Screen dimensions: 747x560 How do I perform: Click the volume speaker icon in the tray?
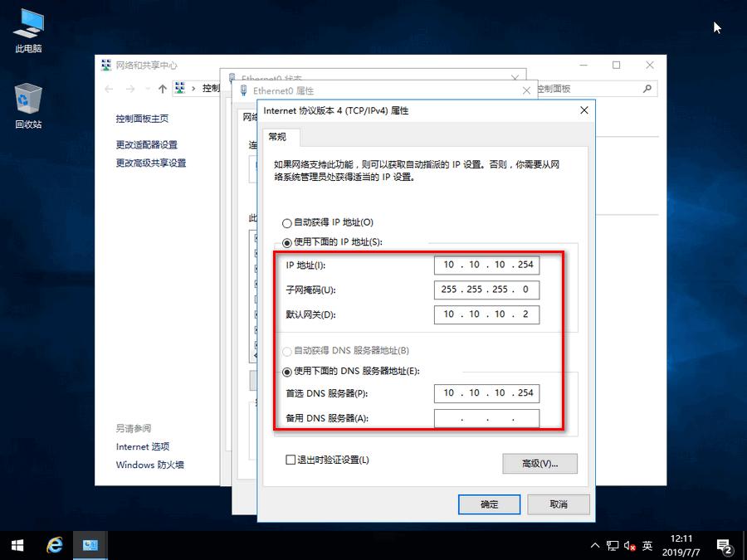click(629, 546)
